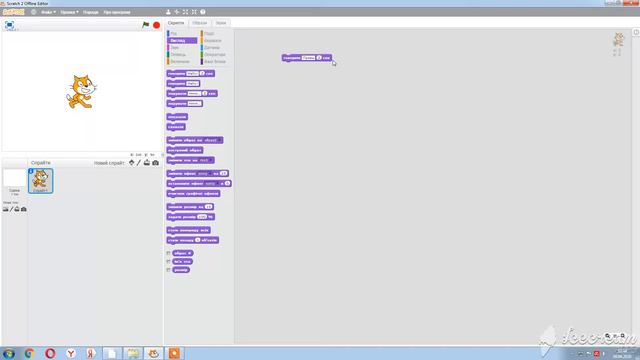Click the hide block in the palette
Screen dimensions: 640x360
point(176,127)
